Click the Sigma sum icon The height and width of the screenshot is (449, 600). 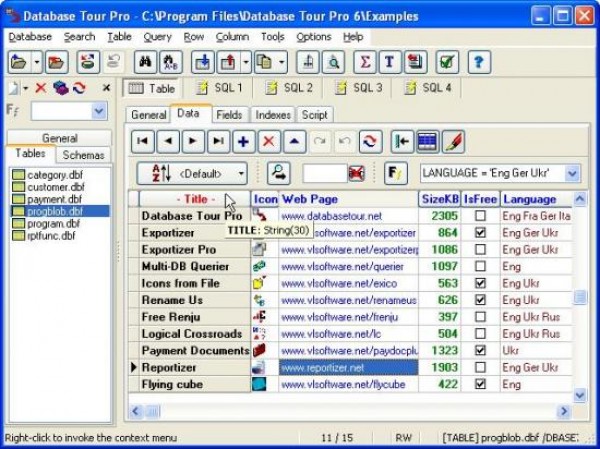coord(364,62)
